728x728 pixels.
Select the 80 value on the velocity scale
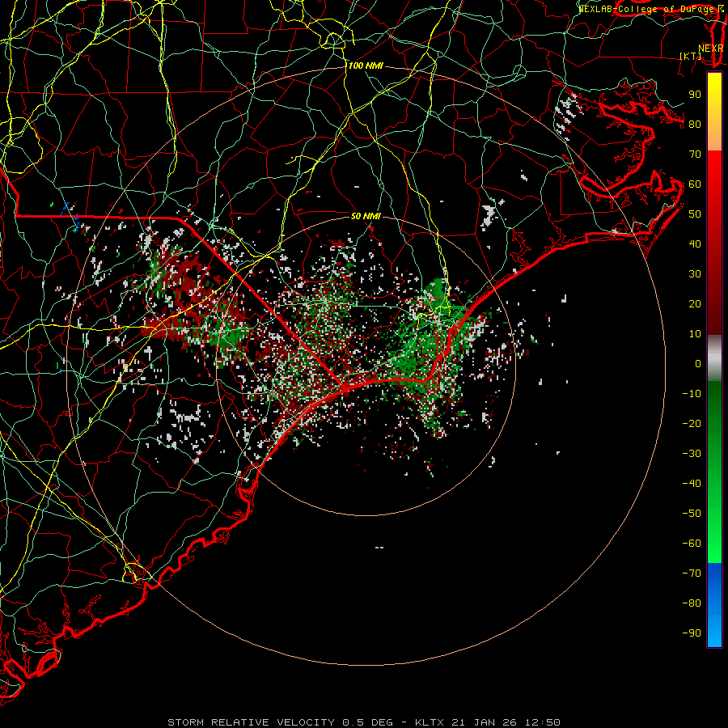point(695,125)
